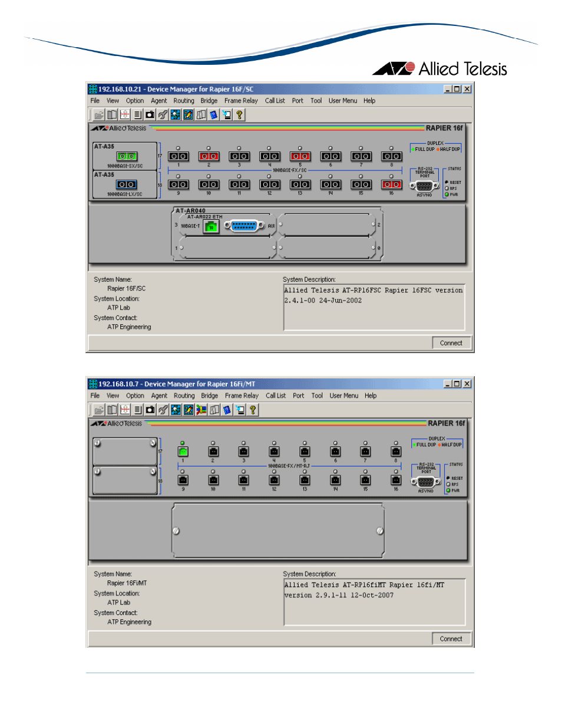Click the monitor terminal icon in 16Fi/MT toolbar
Screen dimensions: 562x728
(x=240, y=410)
